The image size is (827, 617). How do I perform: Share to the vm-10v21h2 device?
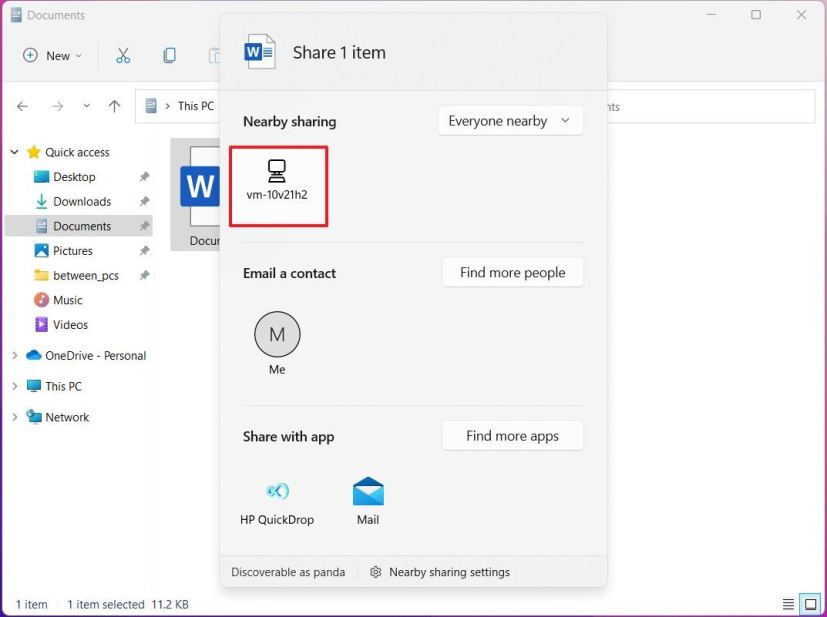pyautogui.click(x=278, y=187)
